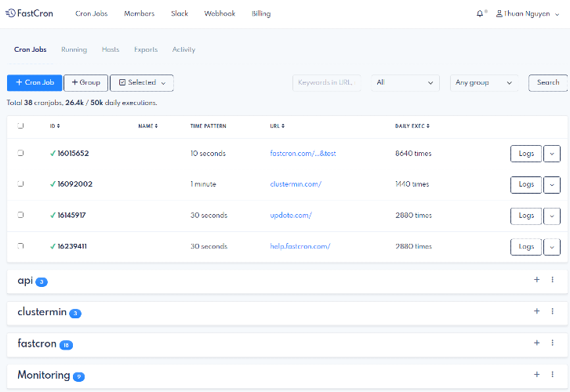Click the blue + Cron Job button
The width and height of the screenshot is (570, 392).
(x=34, y=83)
